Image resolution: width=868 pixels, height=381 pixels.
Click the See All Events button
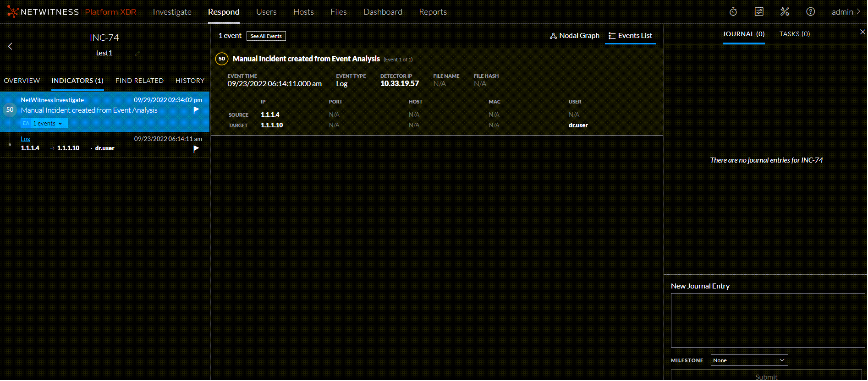pos(266,36)
